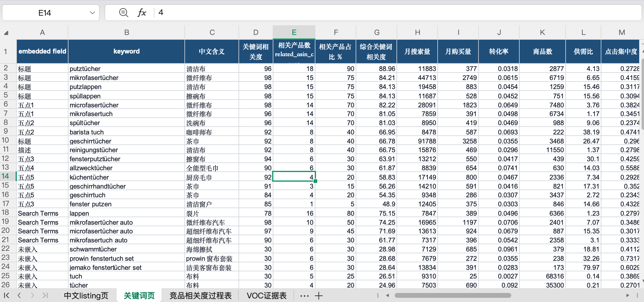
Task: Select column L header
Action: tap(583, 32)
